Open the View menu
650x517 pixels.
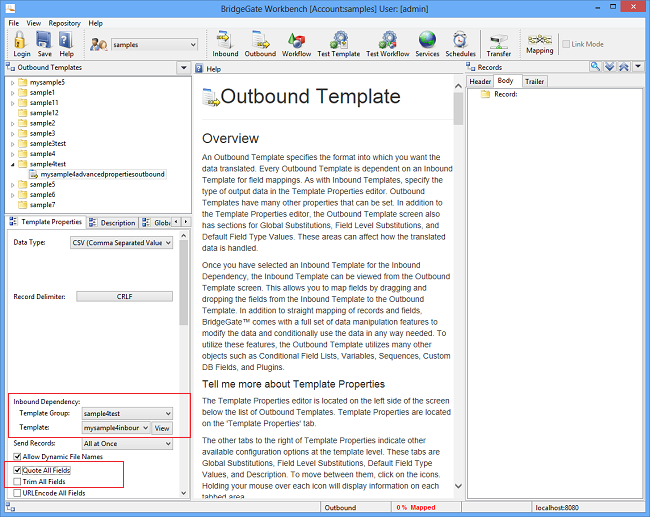pyautogui.click(x=34, y=23)
